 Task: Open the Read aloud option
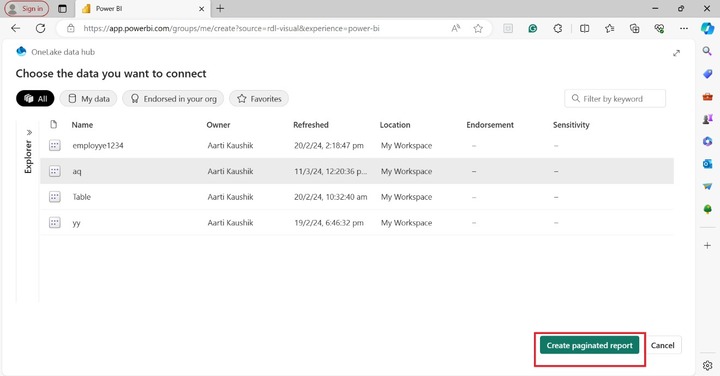coord(456,28)
